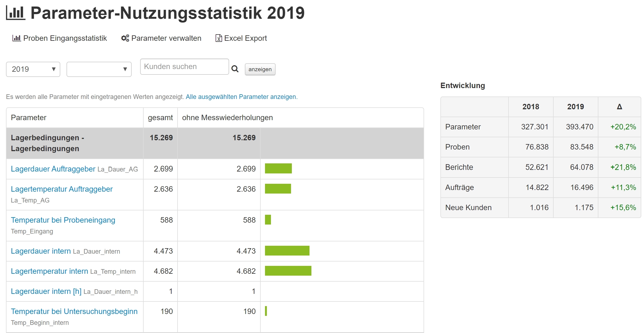This screenshot has width=644, height=333.
Task: Click the magnifier search icon
Action: pos(235,69)
